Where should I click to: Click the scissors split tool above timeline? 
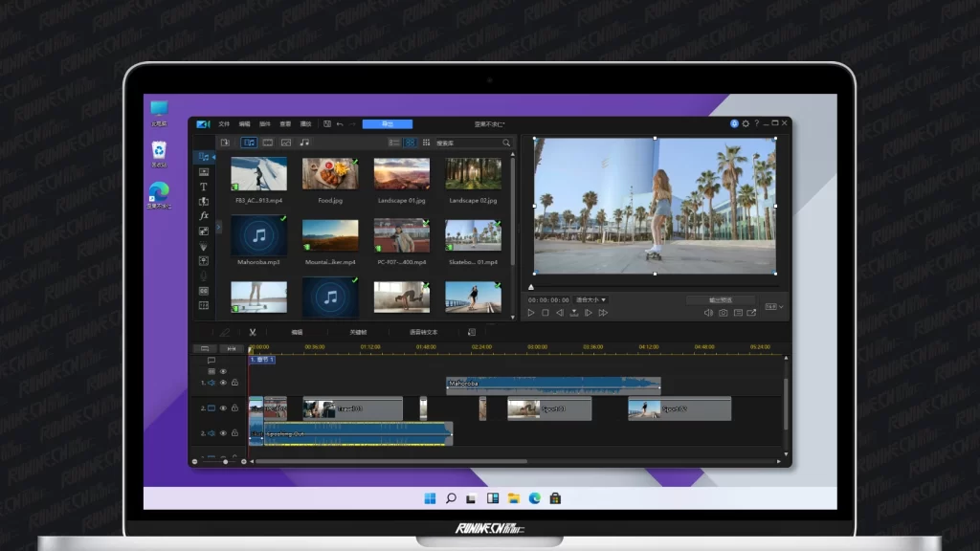(x=253, y=332)
